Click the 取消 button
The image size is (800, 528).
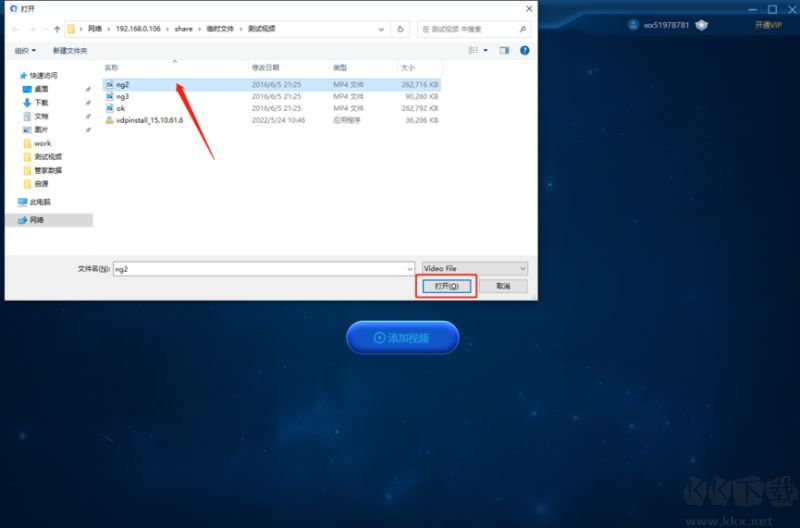503,286
